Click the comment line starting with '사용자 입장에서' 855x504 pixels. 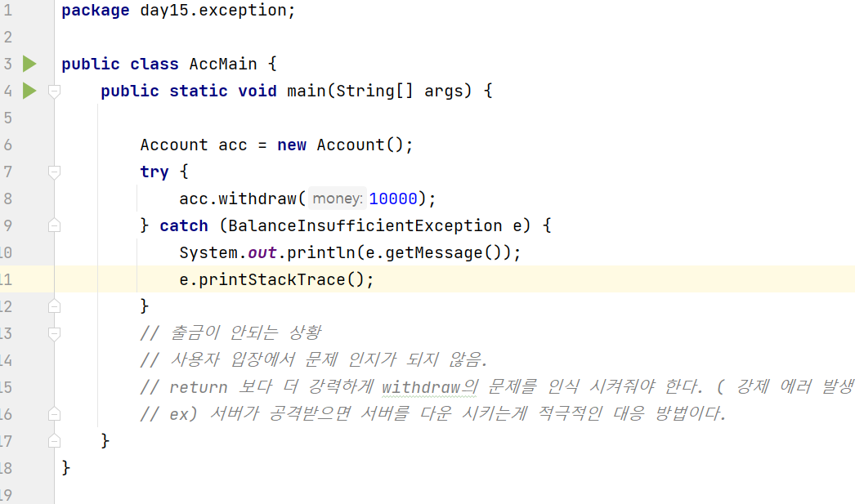coord(314,359)
